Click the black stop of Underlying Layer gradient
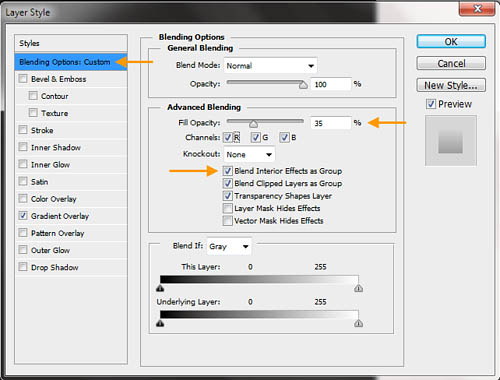The height and width of the screenshot is (380, 500). pos(160,323)
